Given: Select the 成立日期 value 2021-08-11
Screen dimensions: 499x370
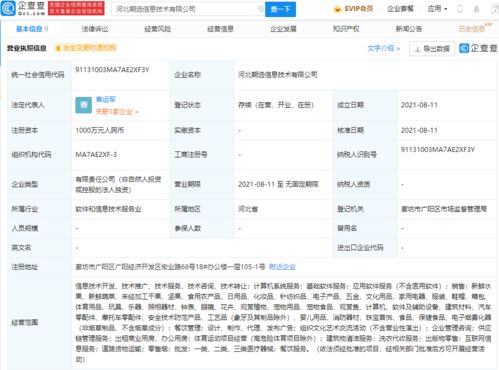Looking at the screenshot, I should point(419,105).
